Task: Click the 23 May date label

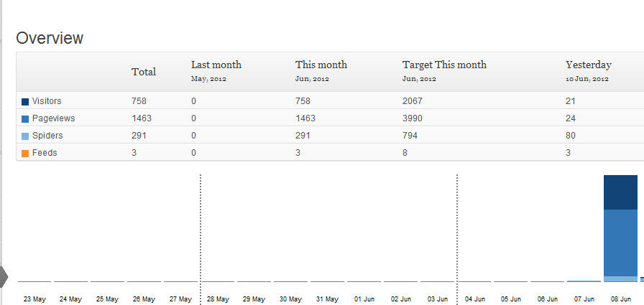Action: pos(34,299)
